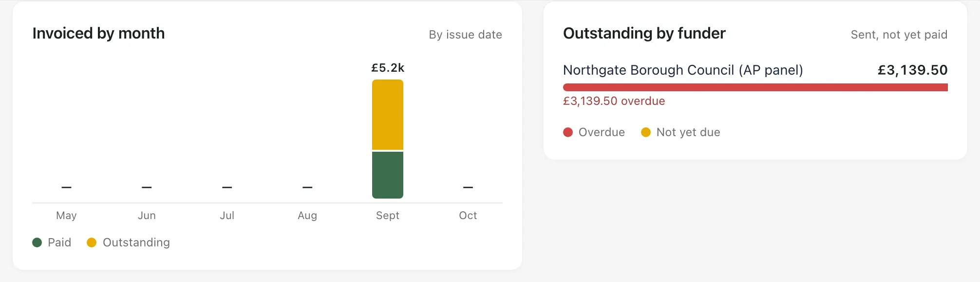Click the 'By issue date' label
This screenshot has width=980, height=282.
coord(465,35)
